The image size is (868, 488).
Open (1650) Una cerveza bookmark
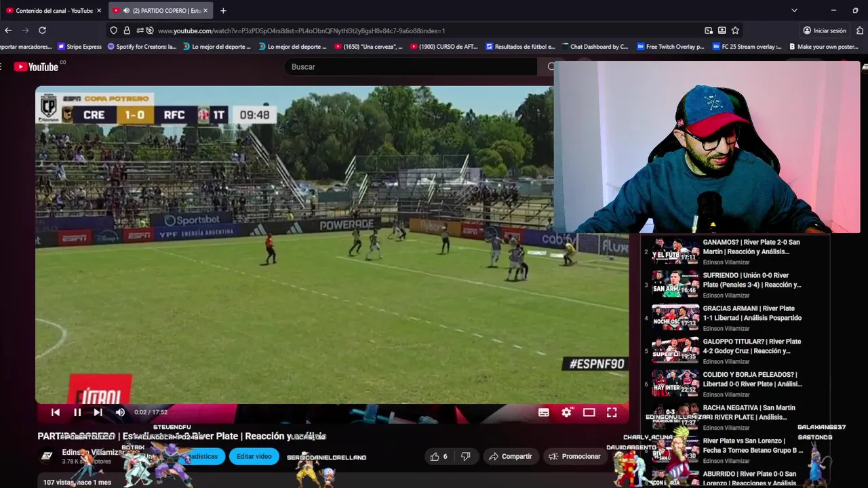pos(368,47)
